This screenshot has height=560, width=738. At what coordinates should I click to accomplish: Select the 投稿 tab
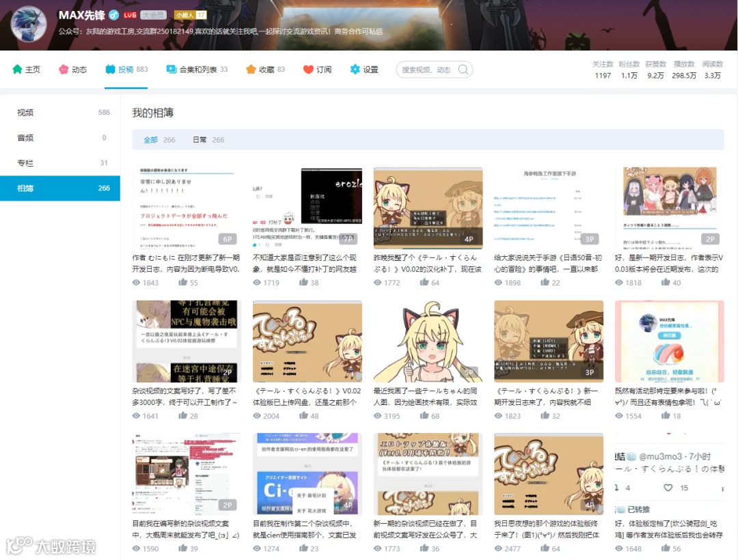coord(126,70)
